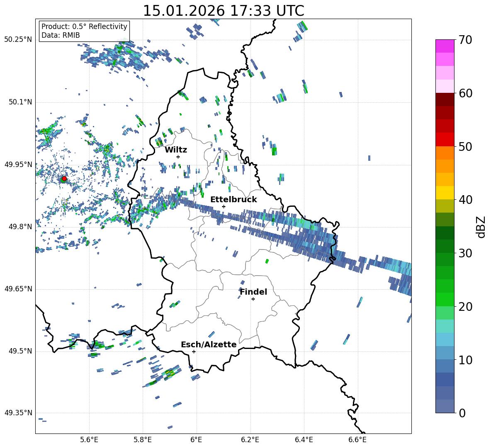Click the dark maroon colorbar segment below 60
Image resolution: width=491 pixels, height=448 pixels.
pyautogui.click(x=445, y=99)
